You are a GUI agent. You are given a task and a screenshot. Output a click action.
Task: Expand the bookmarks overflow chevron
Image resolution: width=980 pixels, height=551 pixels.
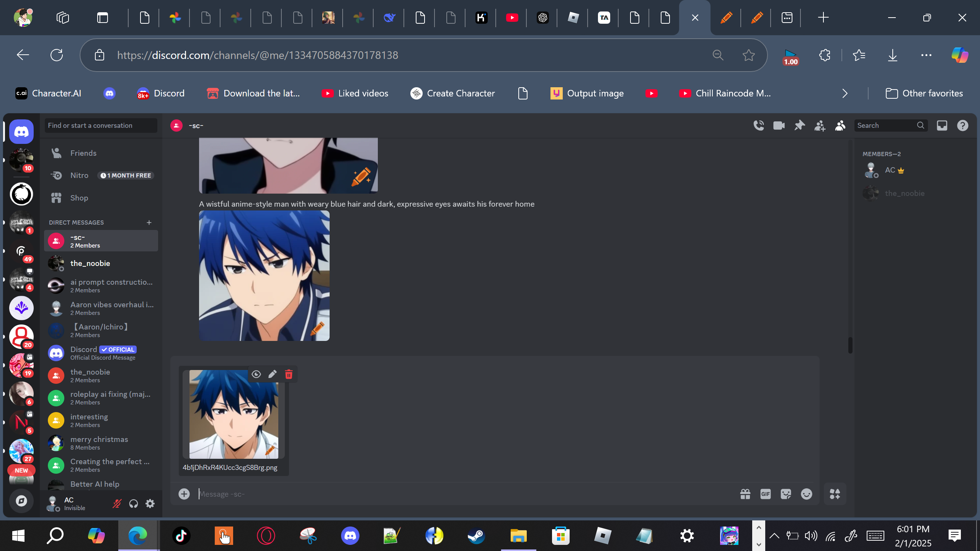coord(845,93)
